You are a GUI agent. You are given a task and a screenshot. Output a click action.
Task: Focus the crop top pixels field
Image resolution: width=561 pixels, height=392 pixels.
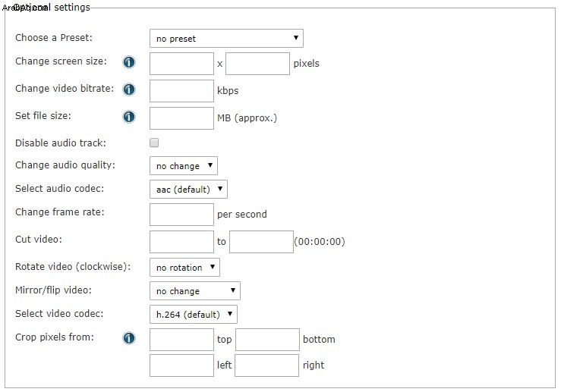(181, 340)
